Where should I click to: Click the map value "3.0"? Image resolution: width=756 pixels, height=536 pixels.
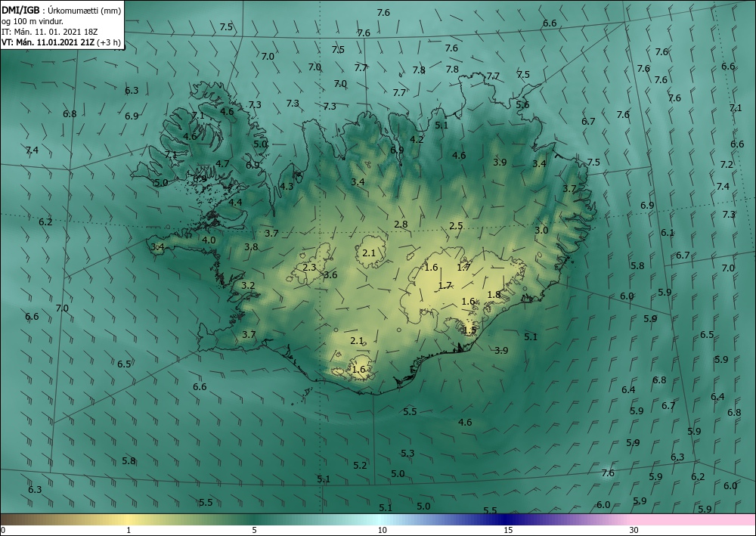click(x=541, y=231)
